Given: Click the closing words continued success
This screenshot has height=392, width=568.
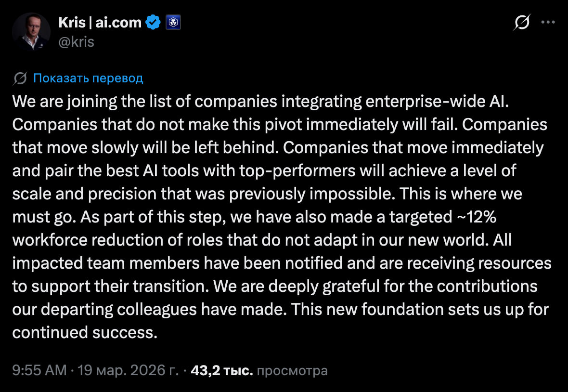Looking at the screenshot, I should point(85,333).
